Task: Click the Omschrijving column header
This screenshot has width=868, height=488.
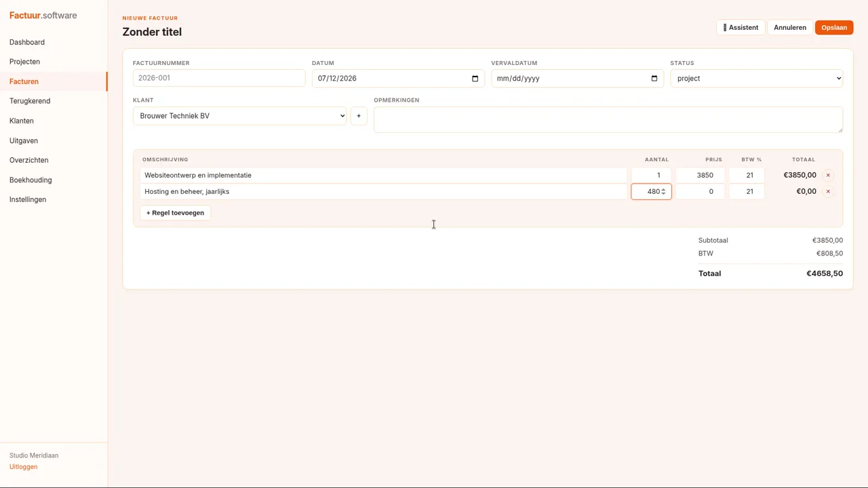Action: pos(165,159)
